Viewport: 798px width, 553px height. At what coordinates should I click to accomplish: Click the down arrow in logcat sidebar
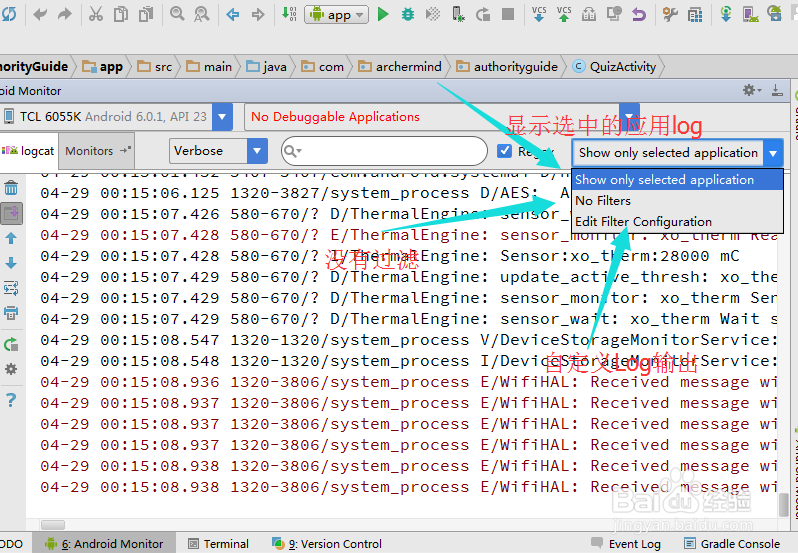pyautogui.click(x=11, y=263)
